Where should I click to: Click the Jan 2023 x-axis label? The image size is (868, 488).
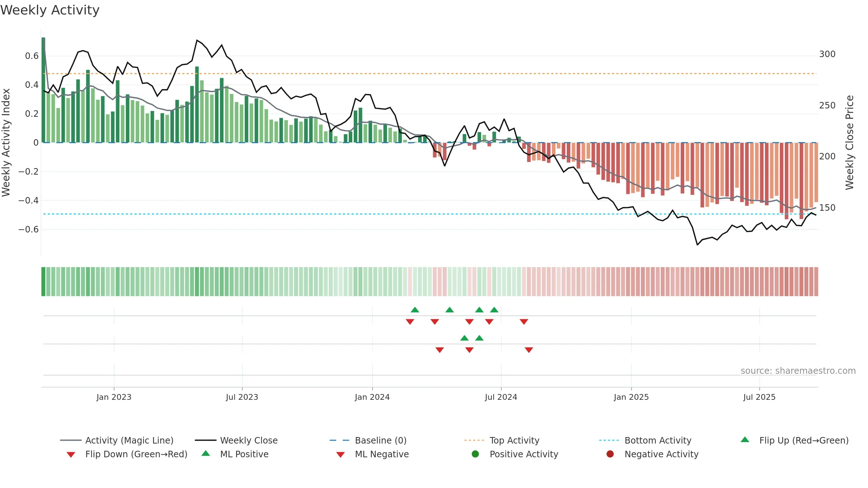[x=114, y=397]
